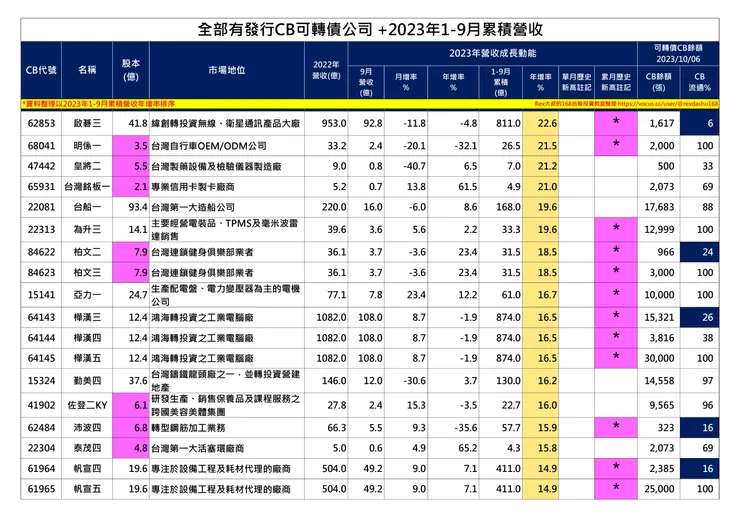Image resolution: width=740 pixels, height=523 pixels.
Task: Select CB code 64145
Action: tap(41, 358)
